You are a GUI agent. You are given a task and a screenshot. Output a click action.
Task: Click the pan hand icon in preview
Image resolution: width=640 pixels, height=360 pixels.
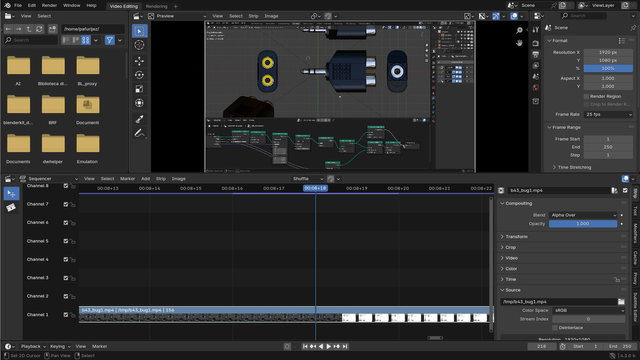pos(519,43)
